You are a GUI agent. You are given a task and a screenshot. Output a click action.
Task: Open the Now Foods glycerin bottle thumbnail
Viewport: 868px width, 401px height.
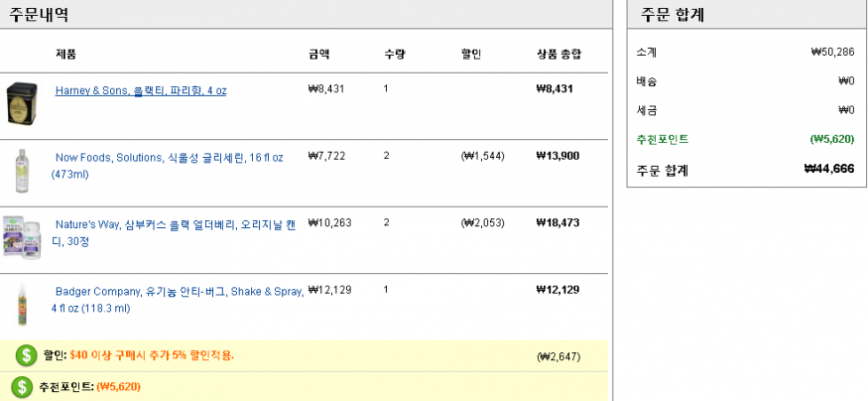[x=22, y=171]
